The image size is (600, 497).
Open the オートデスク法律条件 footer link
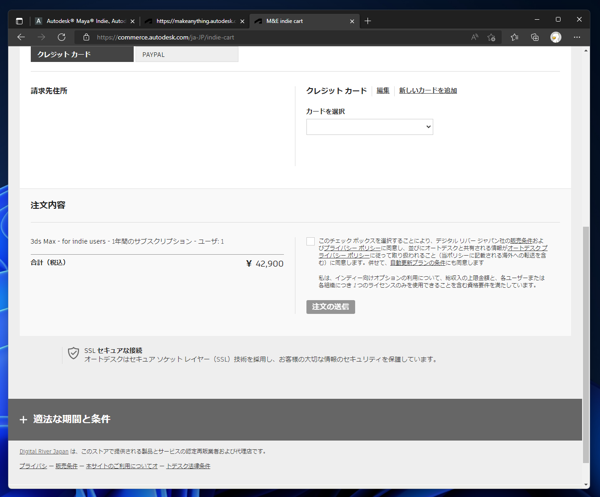(x=188, y=466)
